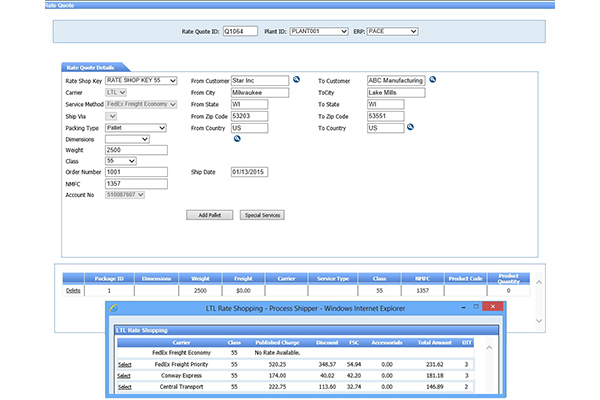600x400 pixels.
Task: Click the From Customer search icon
Action: (296, 80)
